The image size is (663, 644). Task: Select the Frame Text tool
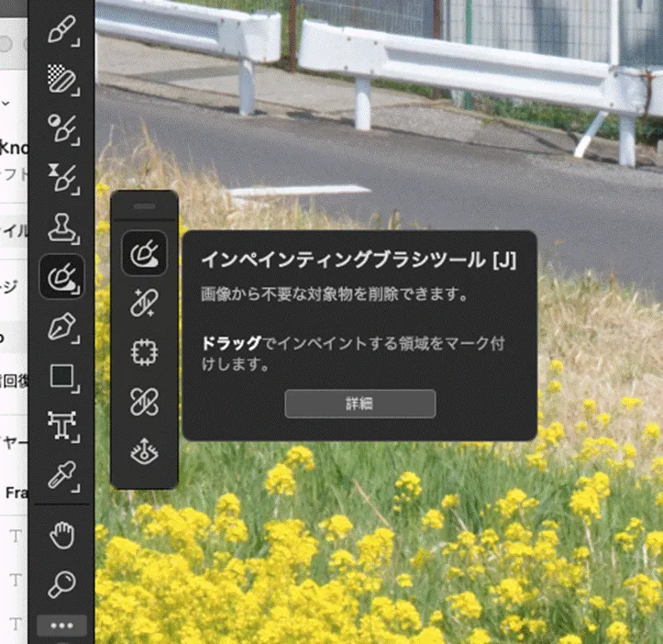point(62,426)
